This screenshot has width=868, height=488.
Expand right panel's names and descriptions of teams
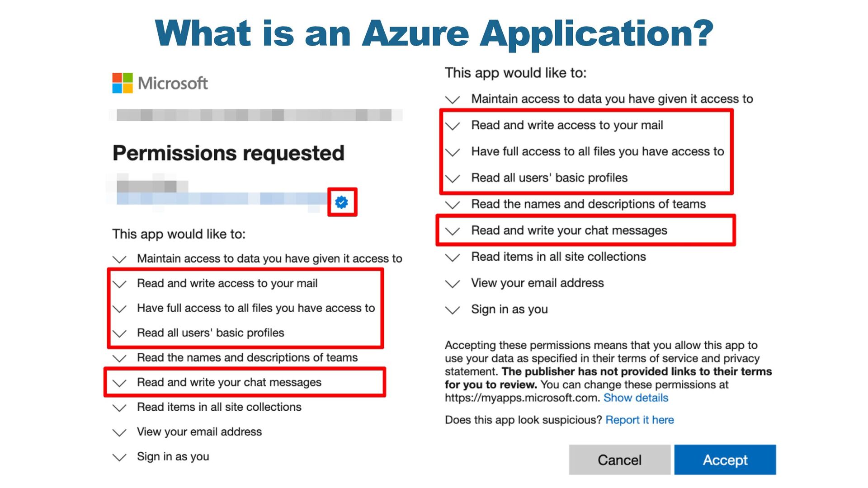(x=453, y=205)
